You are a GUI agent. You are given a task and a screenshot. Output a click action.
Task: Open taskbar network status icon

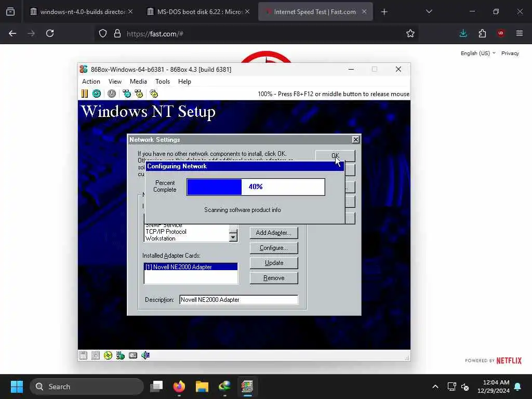point(451,387)
